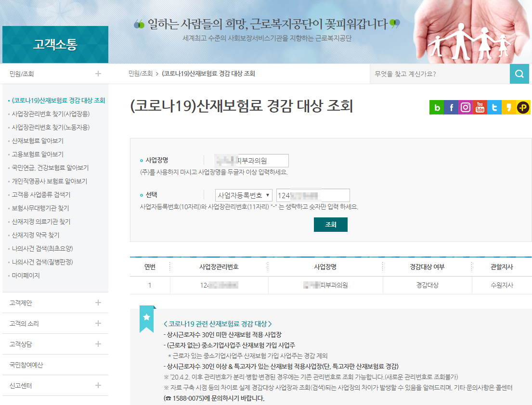
Task: Expand the 신고센터 section
Action: [98, 385]
